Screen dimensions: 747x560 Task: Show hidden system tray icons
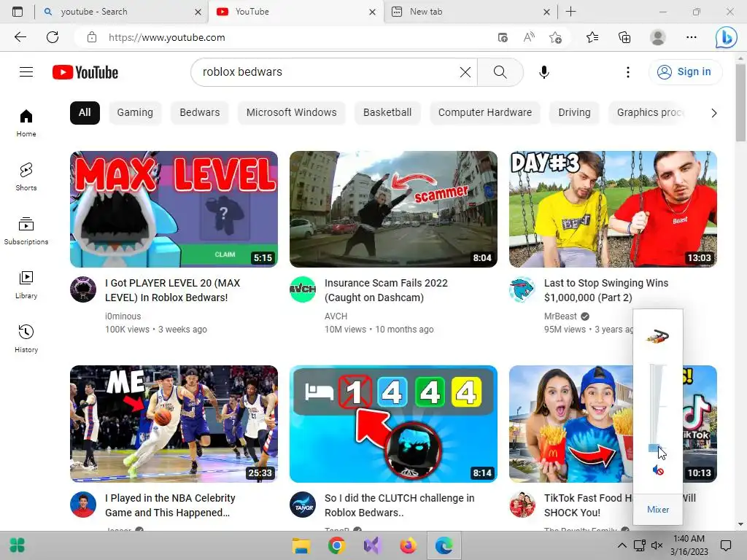[x=622, y=545]
